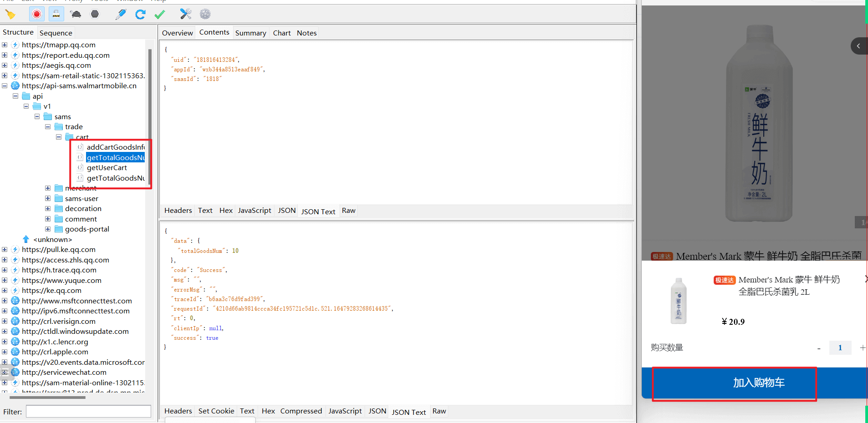This screenshot has width=868, height=423.
Task: Click the globe icon for http://www.msftconnecttest.com
Action: 15,301
